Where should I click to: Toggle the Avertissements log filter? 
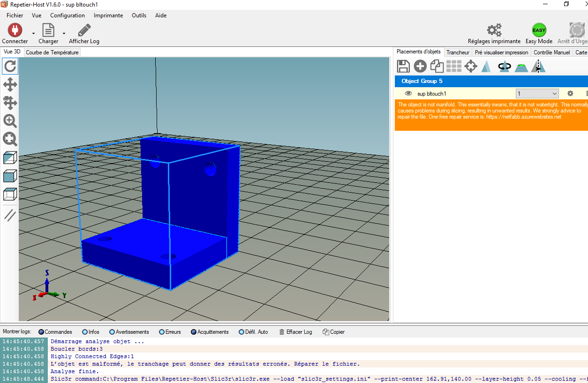[x=129, y=332]
